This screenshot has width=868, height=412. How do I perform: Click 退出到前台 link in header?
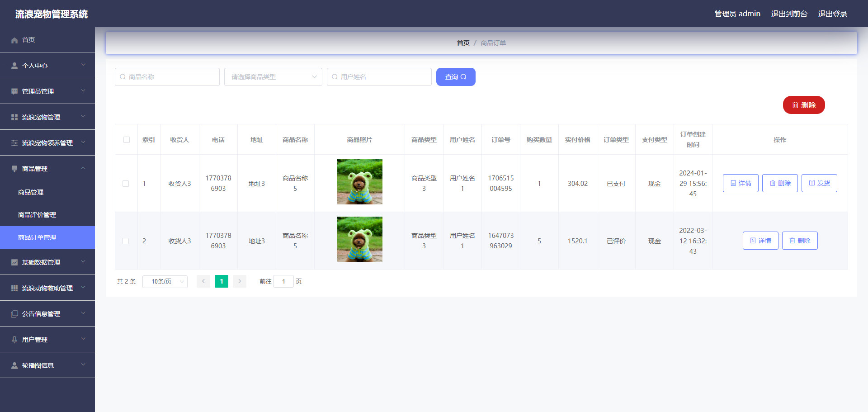point(789,14)
